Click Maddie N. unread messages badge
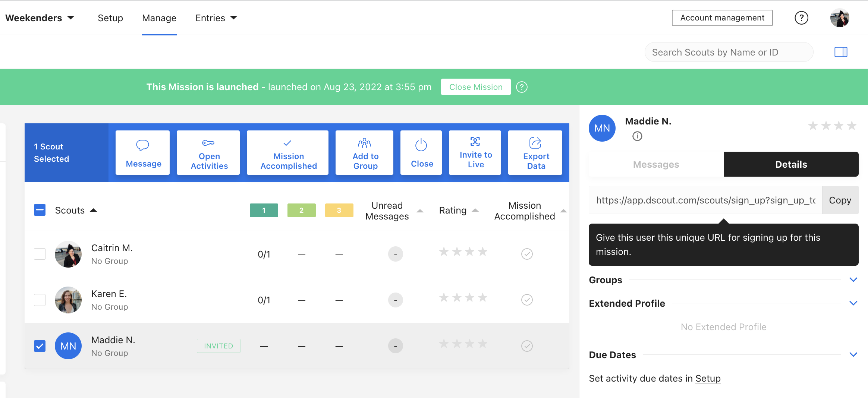This screenshot has width=868, height=398. click(x=396, y=346)
